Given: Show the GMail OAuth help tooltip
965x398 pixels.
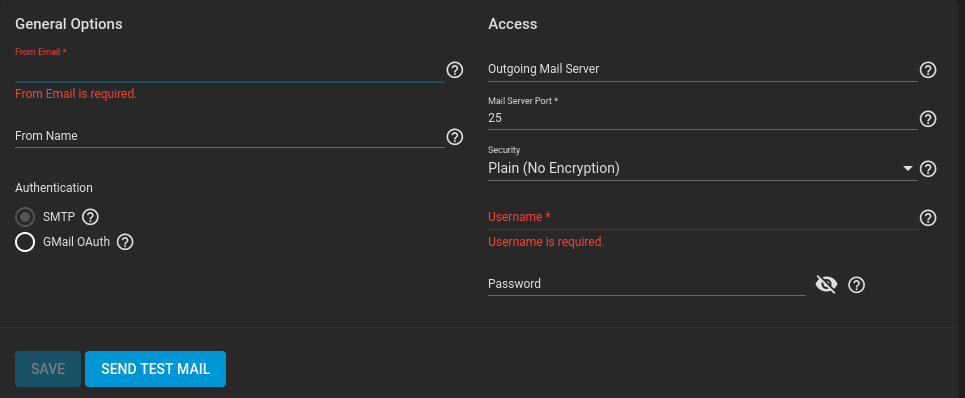Looking at the screenshot, I should point(125,242).
